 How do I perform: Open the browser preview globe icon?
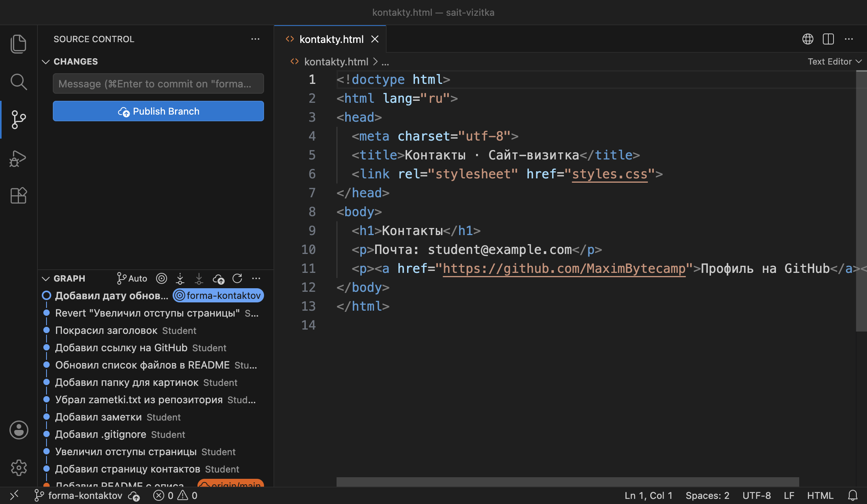[x=808, y=39]
